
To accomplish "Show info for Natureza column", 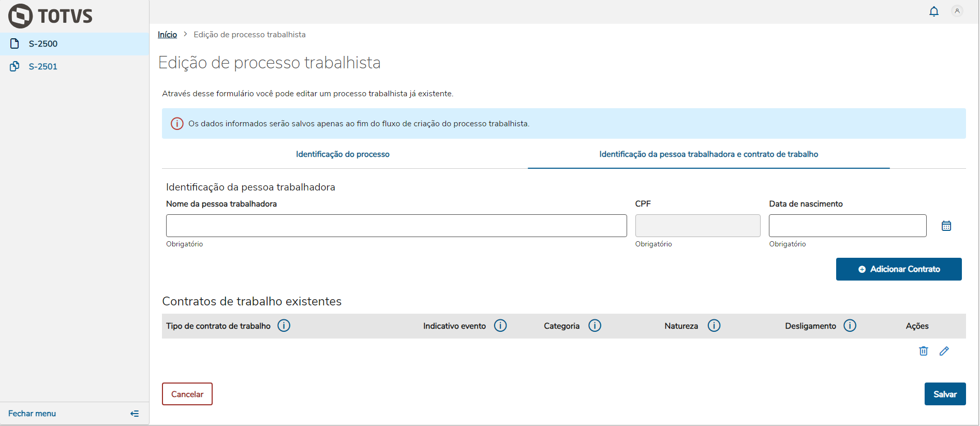I will (x=714, y=326).
